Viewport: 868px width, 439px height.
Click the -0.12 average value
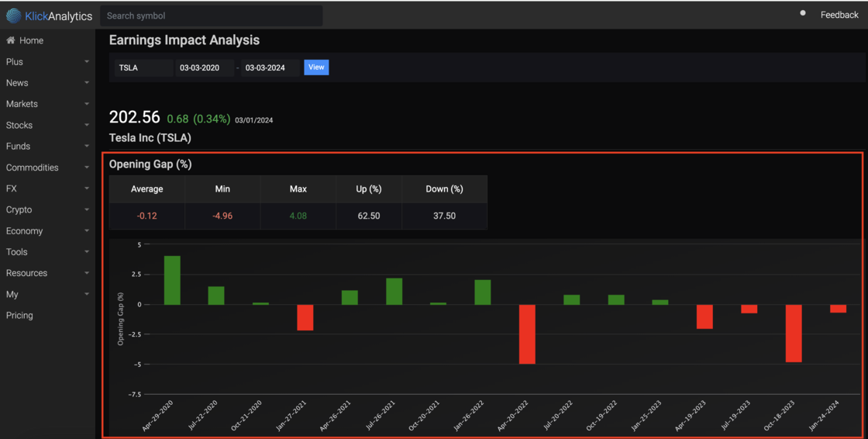click(146, 216)
